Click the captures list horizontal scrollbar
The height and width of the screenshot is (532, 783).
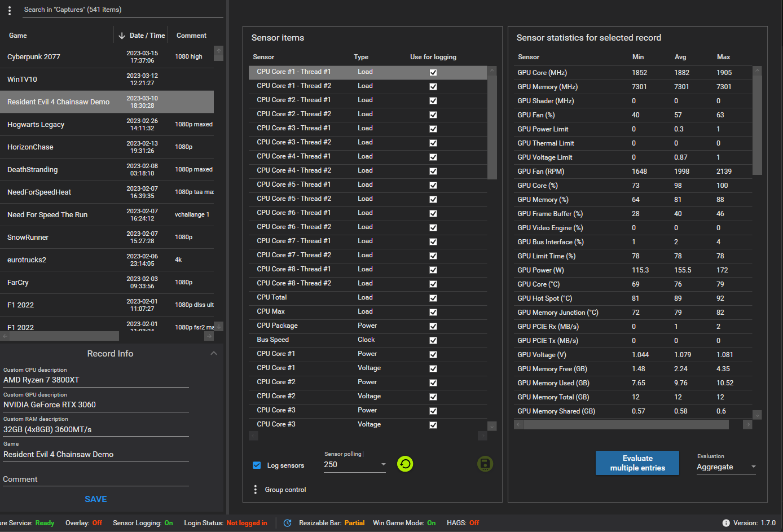[x=64, y=336]
